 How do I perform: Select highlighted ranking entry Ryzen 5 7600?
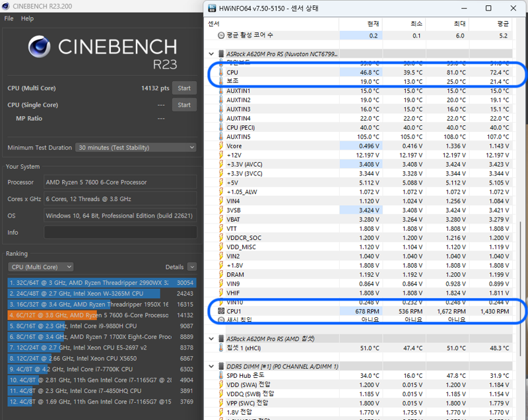point(102,315)
